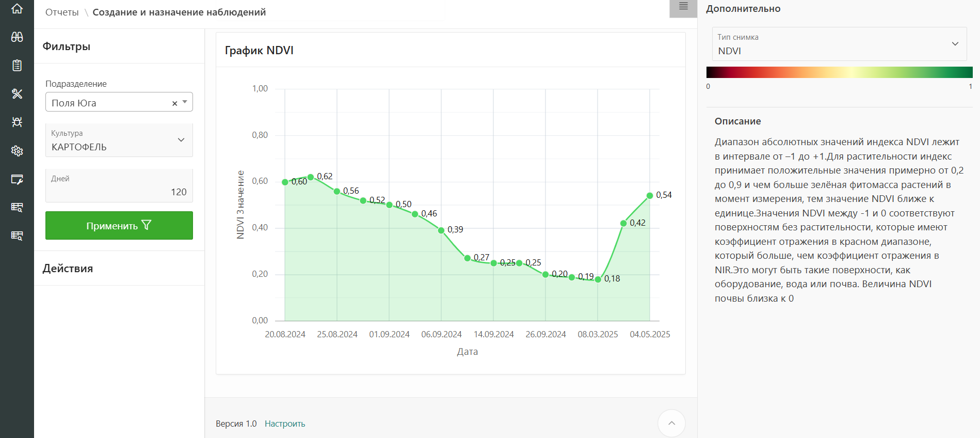Open the Тип снимка dropdown
Screen dimensions: 980x438
839,44
